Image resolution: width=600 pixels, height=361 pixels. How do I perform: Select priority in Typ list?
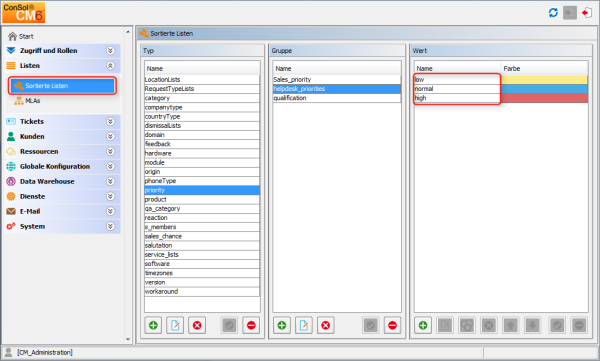[x=202, y=190]
